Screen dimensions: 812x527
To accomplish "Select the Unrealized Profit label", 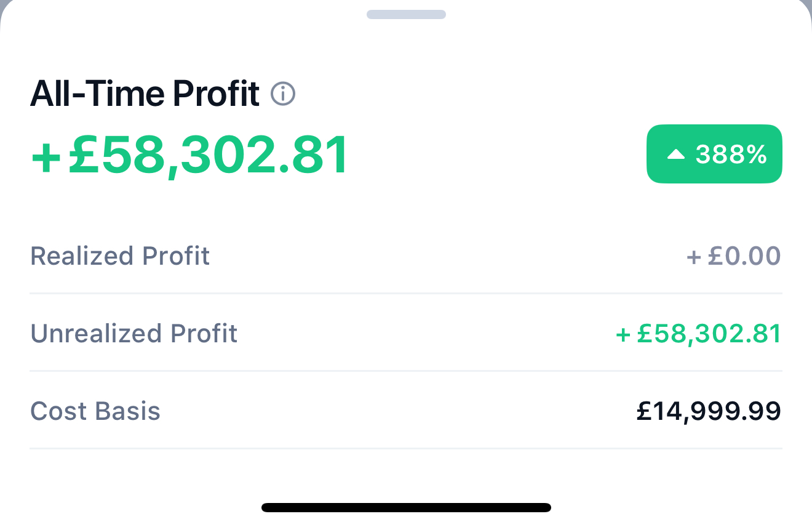I will click(x=133, y=334).
